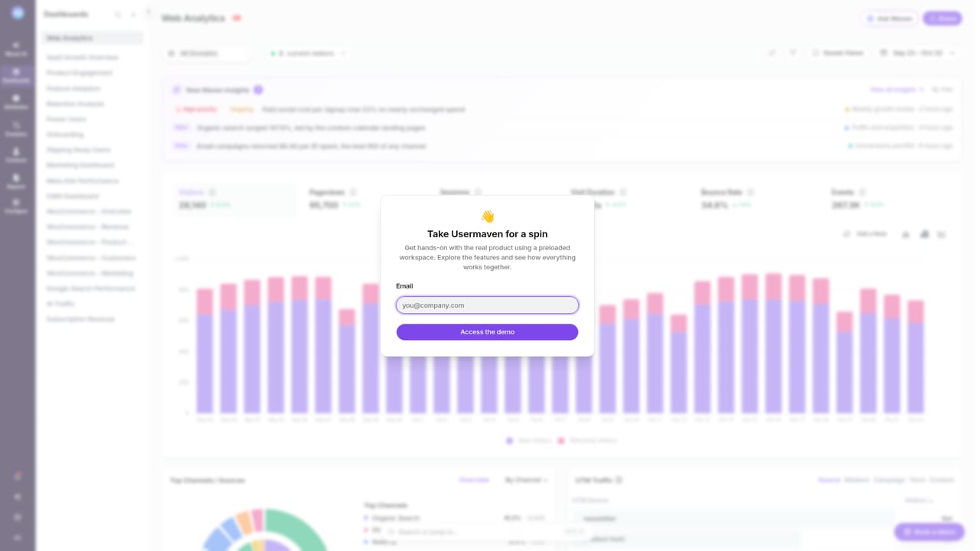980x551 pixels.
Task: Switch UTM Traffic to the Campaign tab
Action: pyautogui.click(x=889, y=480)
